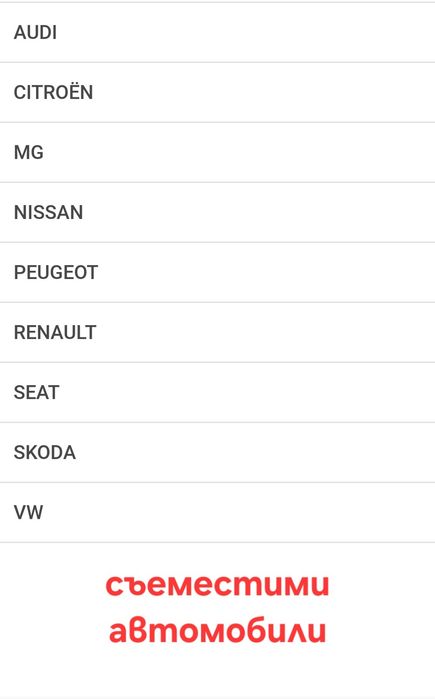Choose RENAULT from the list
The width and height of the screenshot is (435, 699).
pyautogui.click(x=218, y=333)
